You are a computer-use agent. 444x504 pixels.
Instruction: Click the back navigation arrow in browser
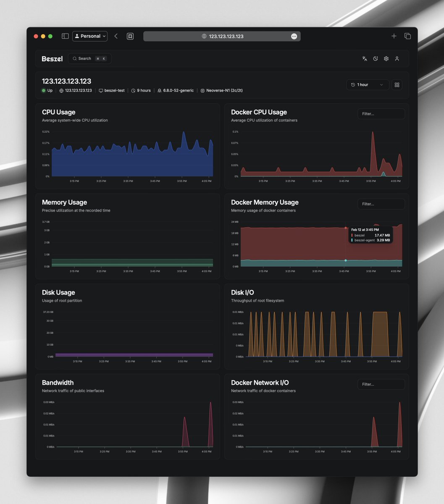[x=116, y=36]
